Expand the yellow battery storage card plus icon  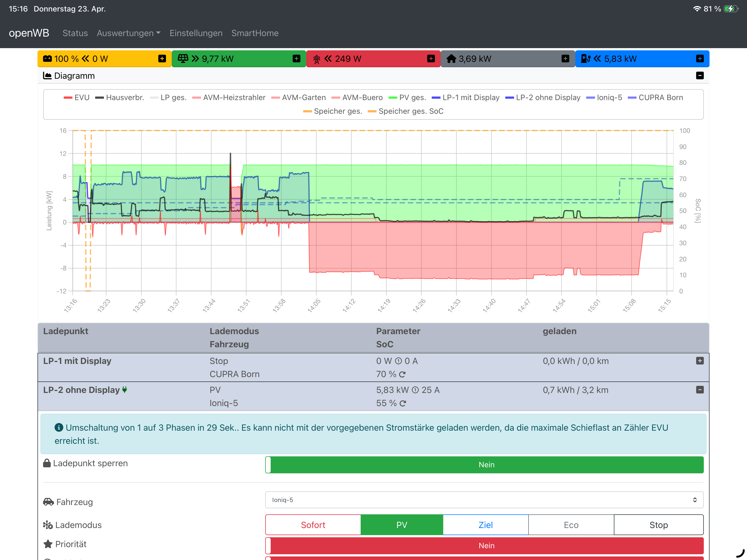(162, 59)
